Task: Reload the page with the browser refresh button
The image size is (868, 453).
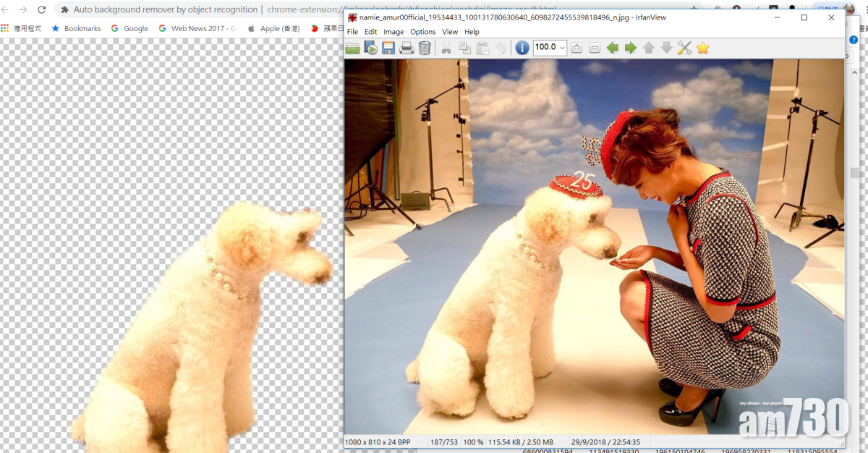Action: [x=41, y=10]
